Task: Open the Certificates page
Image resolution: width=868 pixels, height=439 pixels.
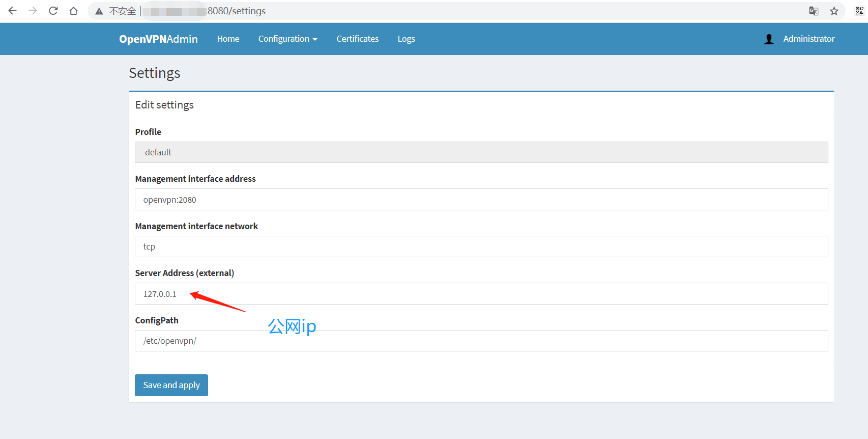Action: click(358, 39)
